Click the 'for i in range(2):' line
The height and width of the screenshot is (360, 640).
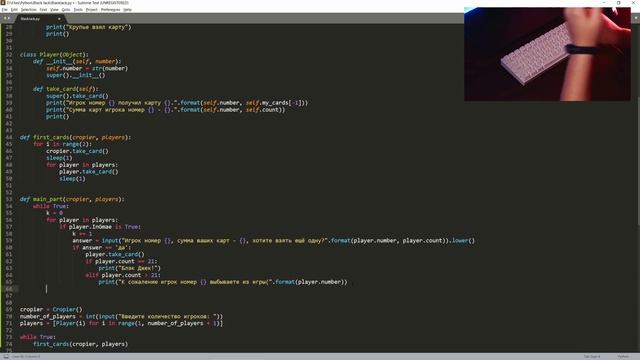[62, 144]
